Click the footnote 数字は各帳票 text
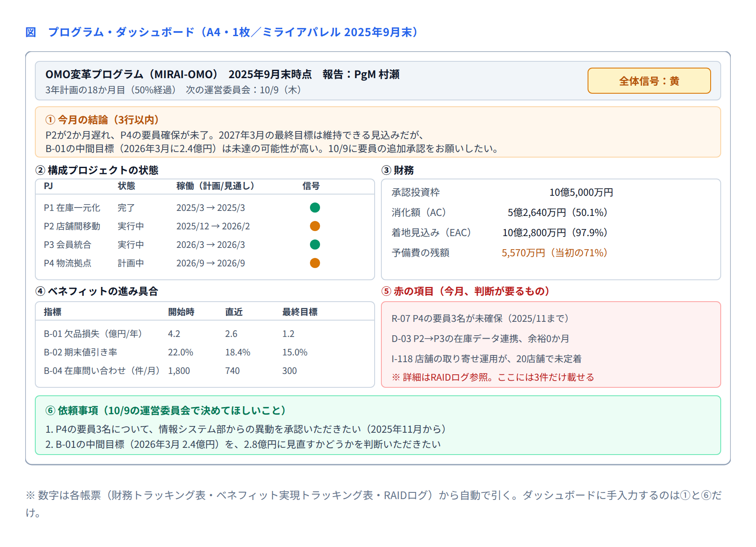Viewport: 756px width, 547px height. pos(374,504)
